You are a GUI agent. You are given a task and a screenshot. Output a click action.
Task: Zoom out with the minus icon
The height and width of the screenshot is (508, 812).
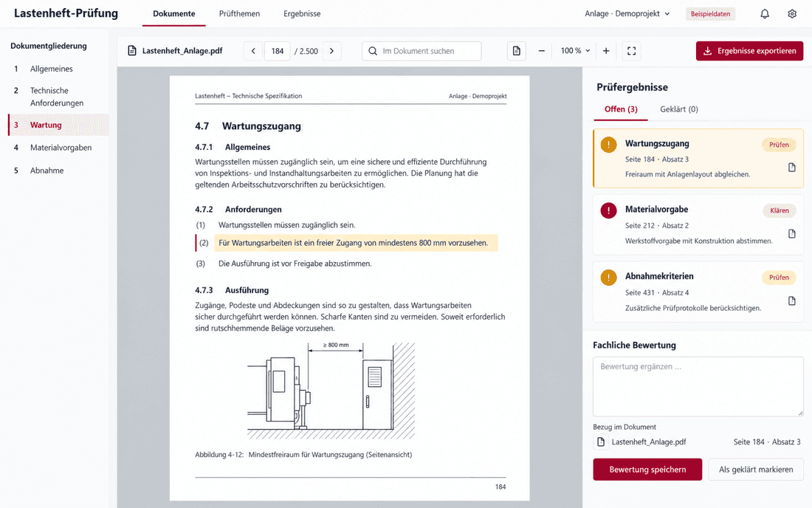pos(541,51)
